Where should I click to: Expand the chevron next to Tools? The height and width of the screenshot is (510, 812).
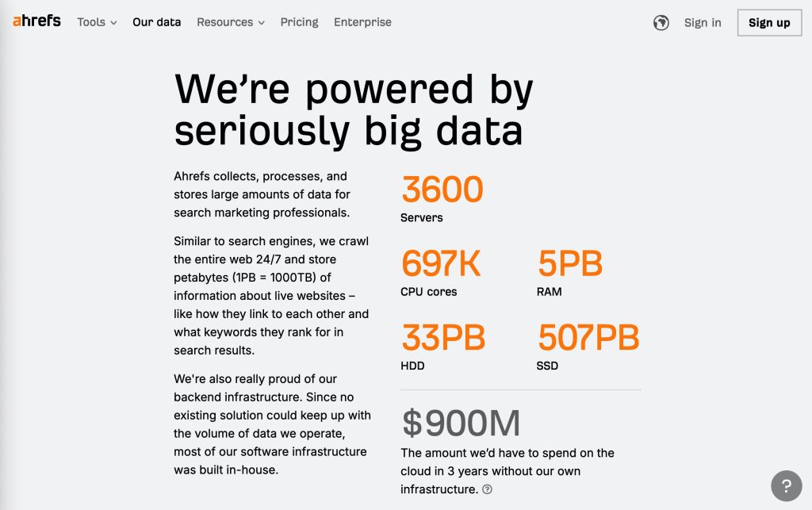pos(113,23)
